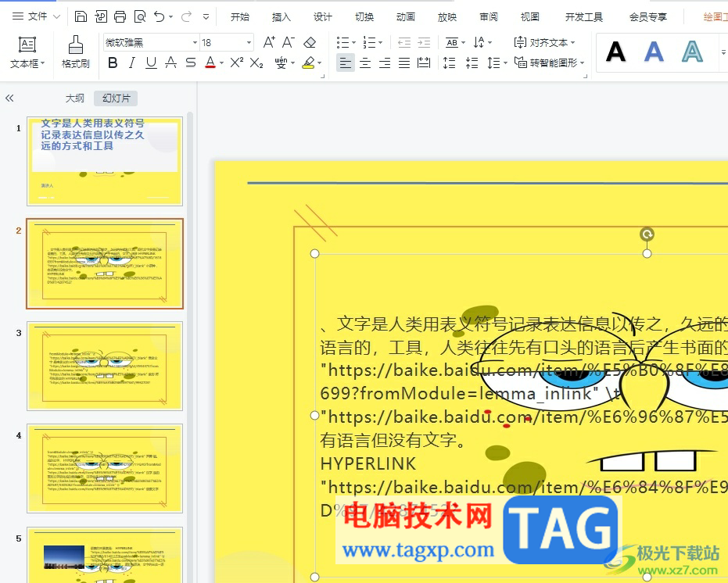The height and width of the screenshot is (583, 728).
Task: Insert a text box with 文本框 button
Action: coord(27,52)
